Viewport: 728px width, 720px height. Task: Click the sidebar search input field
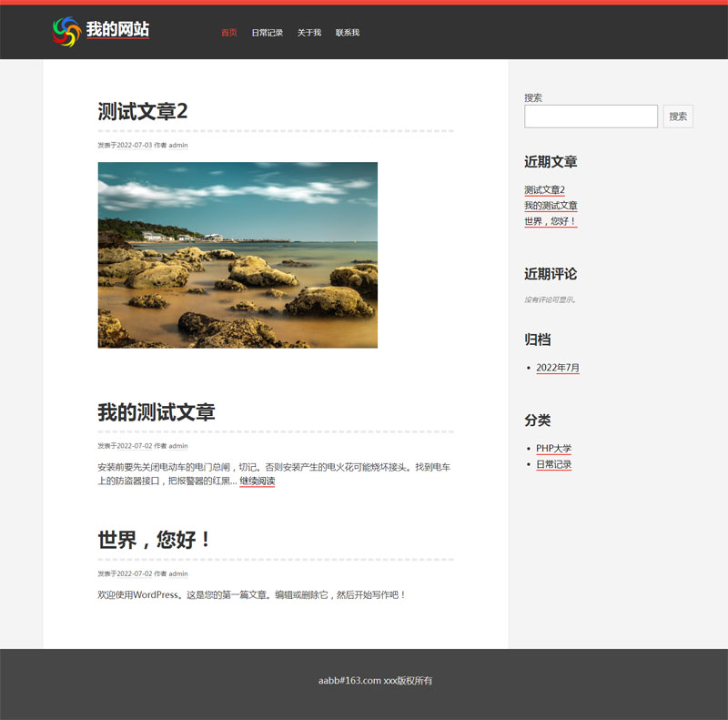pos(591,117)
